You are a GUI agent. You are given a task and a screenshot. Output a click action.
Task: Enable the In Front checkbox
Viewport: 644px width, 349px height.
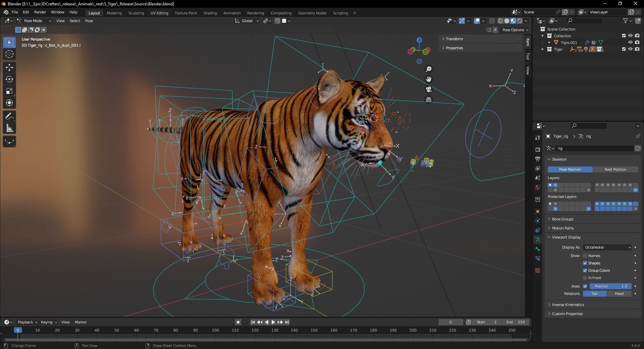[x=585, y=278]
